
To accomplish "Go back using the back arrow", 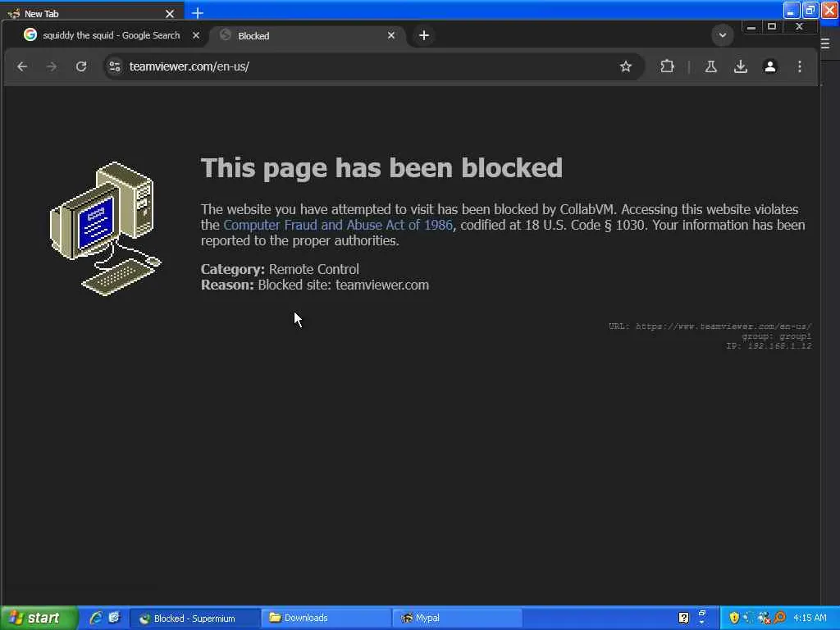I will pos(22,66).
